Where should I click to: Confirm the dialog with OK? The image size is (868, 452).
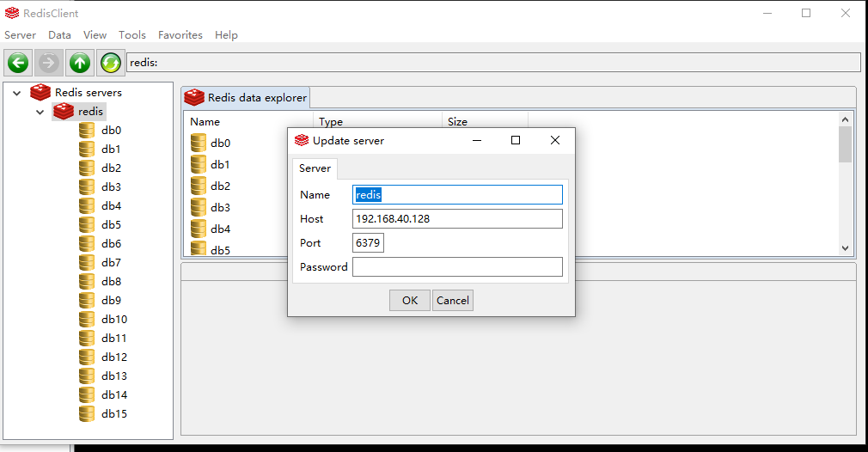(x=410, y=301)
